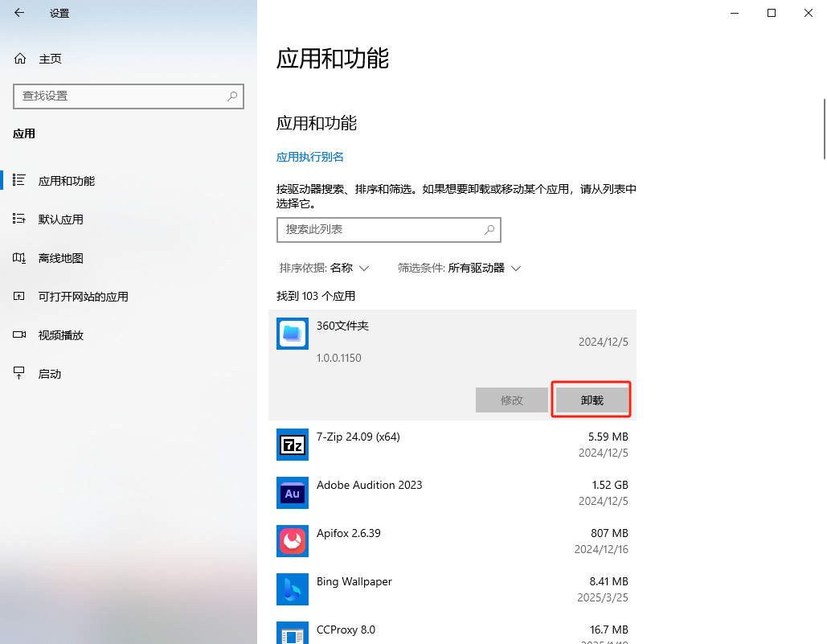Click the Adobe Audition Au icon
The width and height of the screenshot is (827, 644).
click(x=293, y=493)
